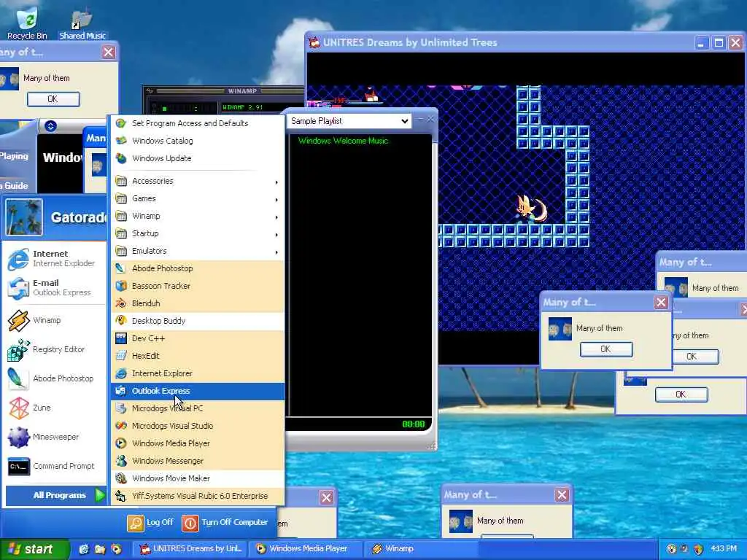
Task: Open Internet Explorer in All Programs list
Action: pyautogui.click(x=198, y=373)
